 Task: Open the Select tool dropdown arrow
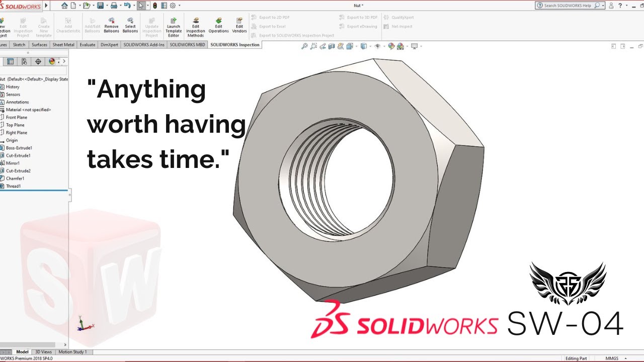pos(148,6)
